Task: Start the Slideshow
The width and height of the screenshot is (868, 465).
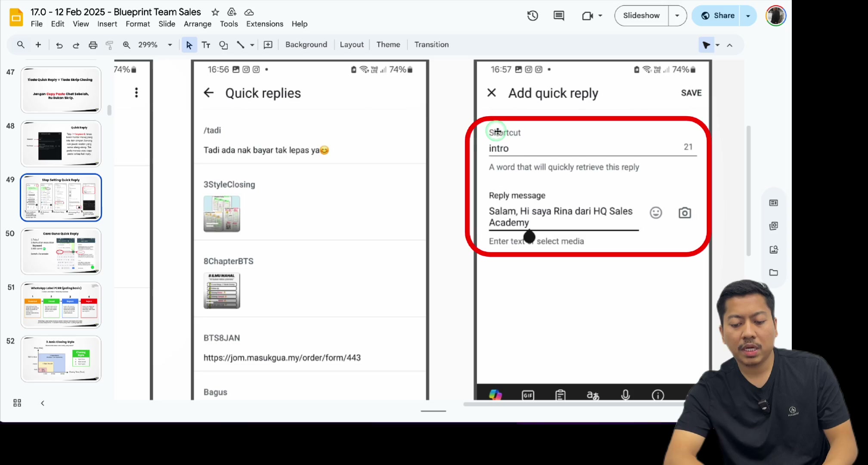Action: pyautogui.click(x=641, y=15)
